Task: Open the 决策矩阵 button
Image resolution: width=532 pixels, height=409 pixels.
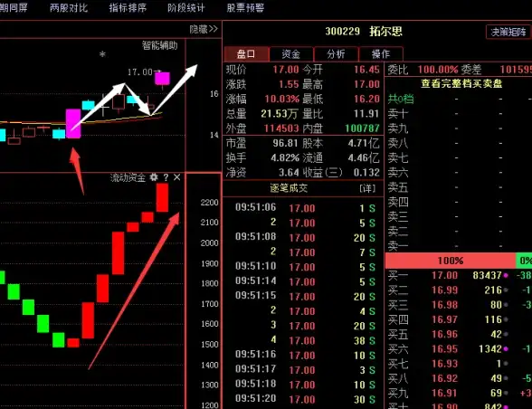Action: (508, 32)
